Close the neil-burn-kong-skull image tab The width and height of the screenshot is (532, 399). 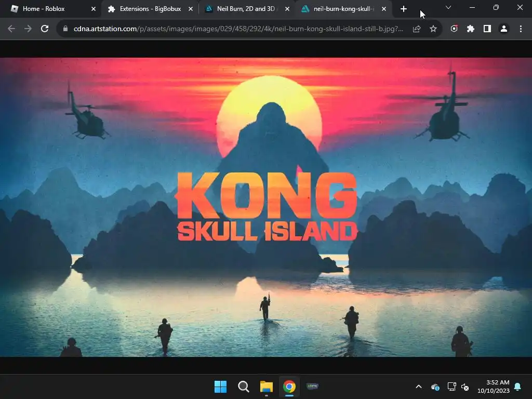pos(384,9)
